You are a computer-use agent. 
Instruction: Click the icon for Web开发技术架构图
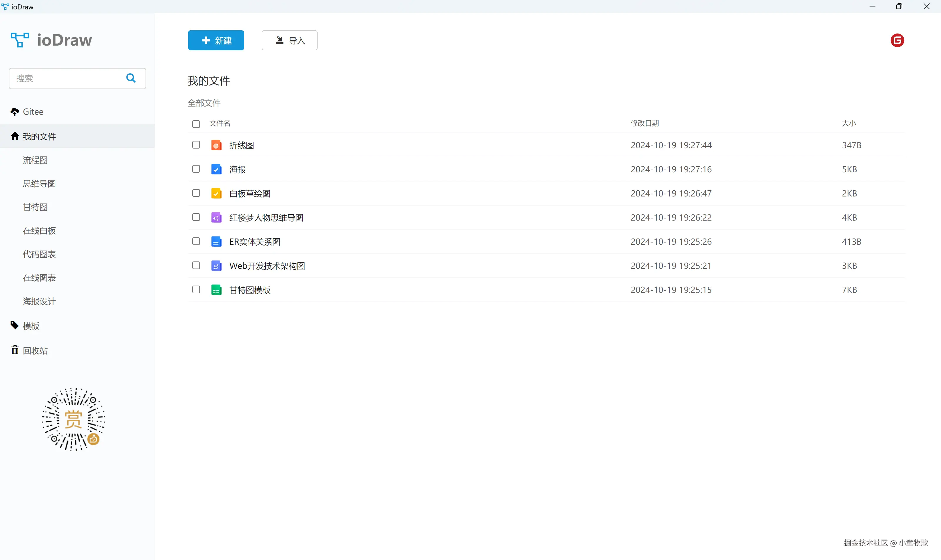click(216, 266)
